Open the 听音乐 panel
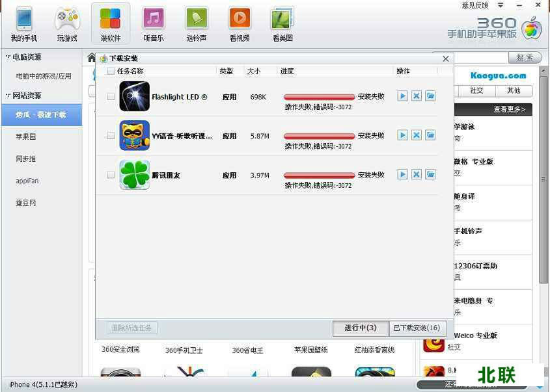The width and height of the screenshot is (550, 392). (x=153, y=23)
